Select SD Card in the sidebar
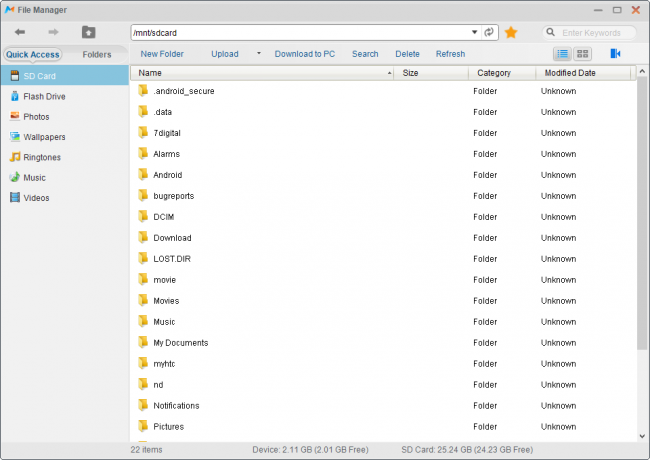The height and width of the screenshot is (460, 650). coord(65,76)
